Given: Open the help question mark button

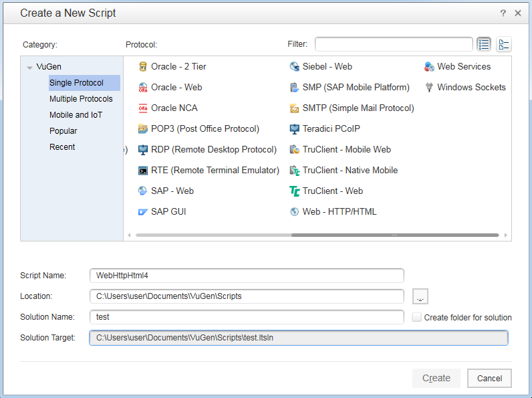Looking at the screenshot, I should pos(503,13).
